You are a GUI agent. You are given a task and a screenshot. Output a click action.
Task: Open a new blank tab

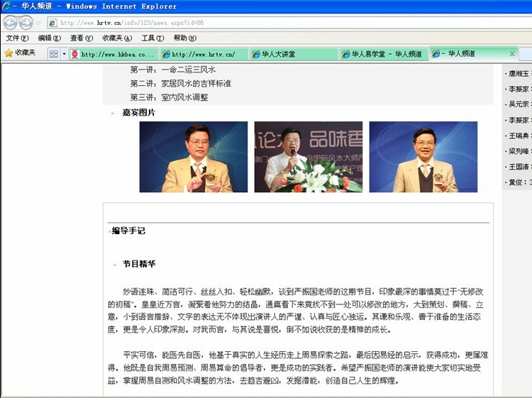(x=526, y=54)
